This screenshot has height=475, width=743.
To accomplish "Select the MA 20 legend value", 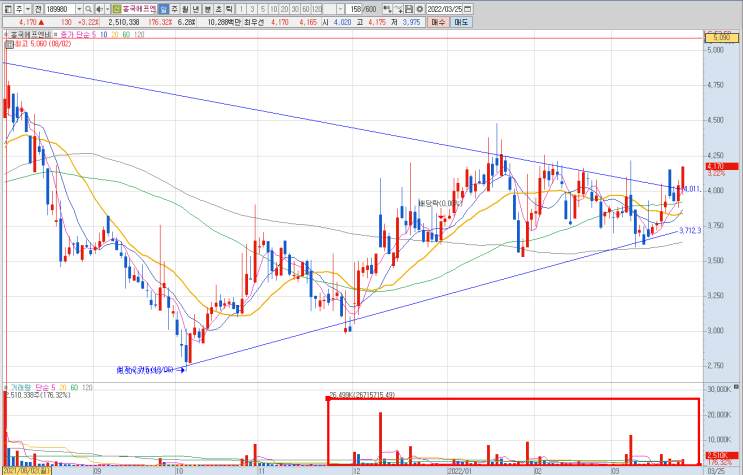I will 115,35.
